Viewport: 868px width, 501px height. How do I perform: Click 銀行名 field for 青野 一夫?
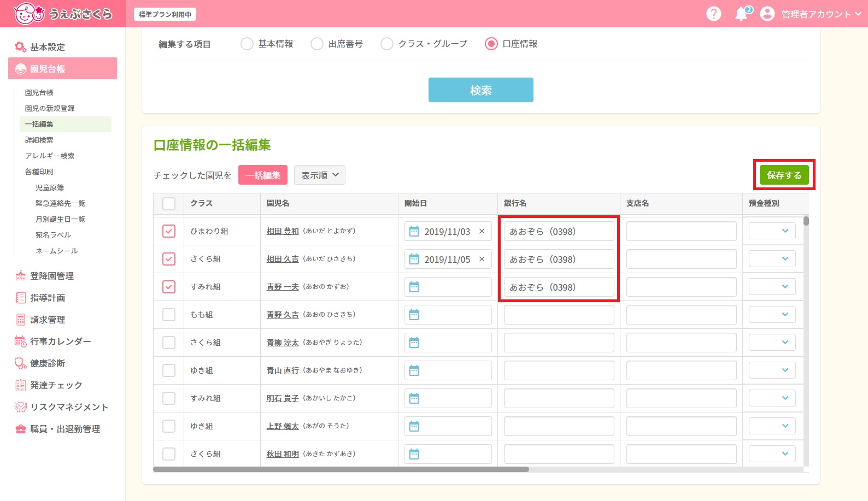559,287
